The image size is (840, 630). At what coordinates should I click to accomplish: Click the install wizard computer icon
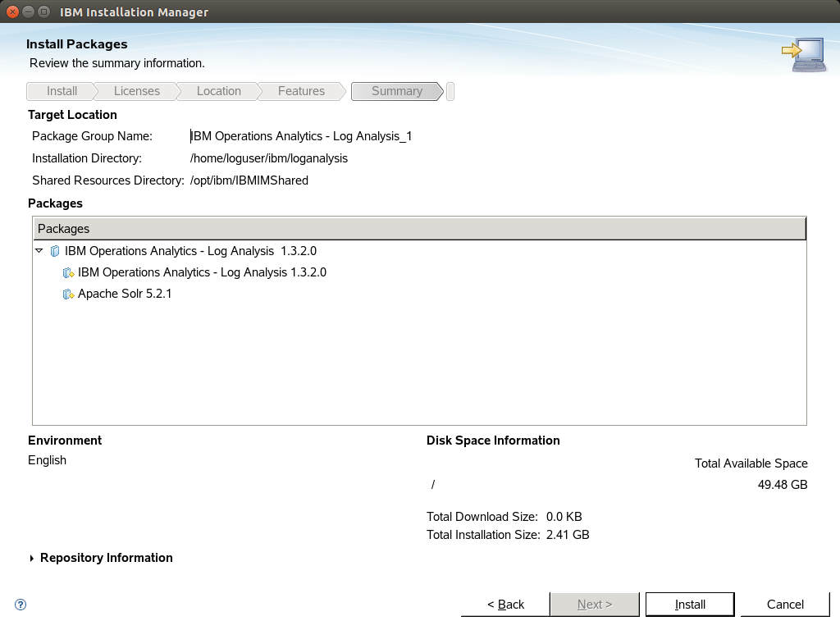[804, 54]
